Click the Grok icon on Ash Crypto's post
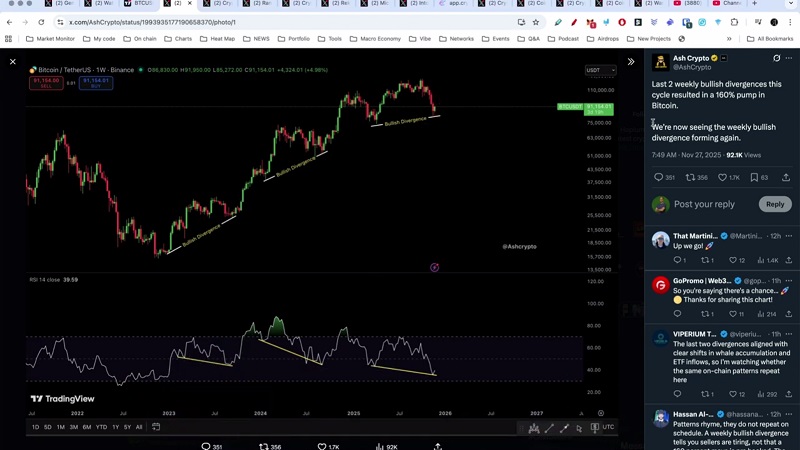This screenshot has width=800, height=450. [776, 58]
